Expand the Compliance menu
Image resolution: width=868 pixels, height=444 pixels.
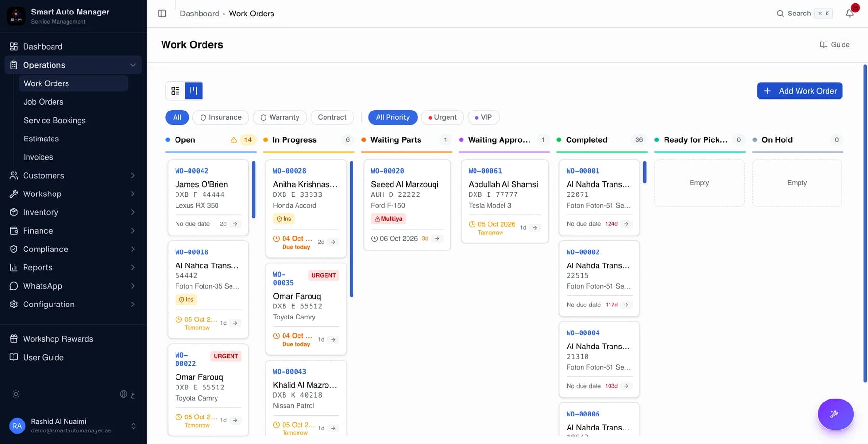(73, 249)
